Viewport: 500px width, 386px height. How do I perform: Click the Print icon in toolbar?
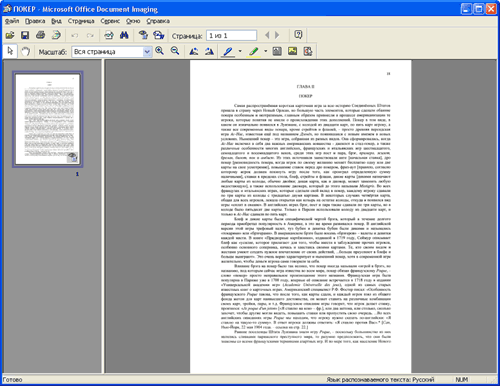click(x=40, y=35)
